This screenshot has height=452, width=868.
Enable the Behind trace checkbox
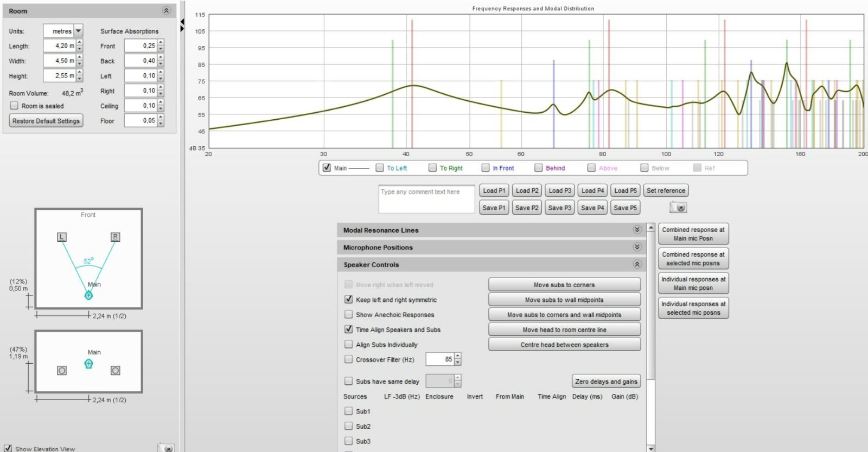point(538,167)
